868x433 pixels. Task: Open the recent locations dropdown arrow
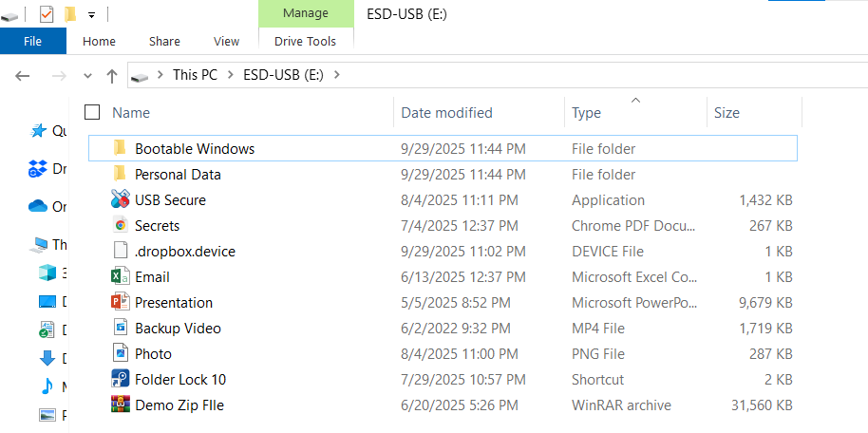coord(87,76)
